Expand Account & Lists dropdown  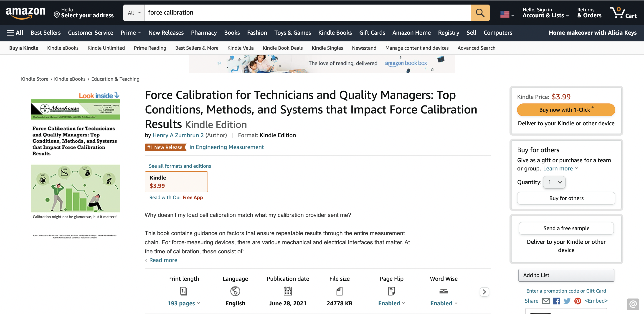click(x=546, y=13)
